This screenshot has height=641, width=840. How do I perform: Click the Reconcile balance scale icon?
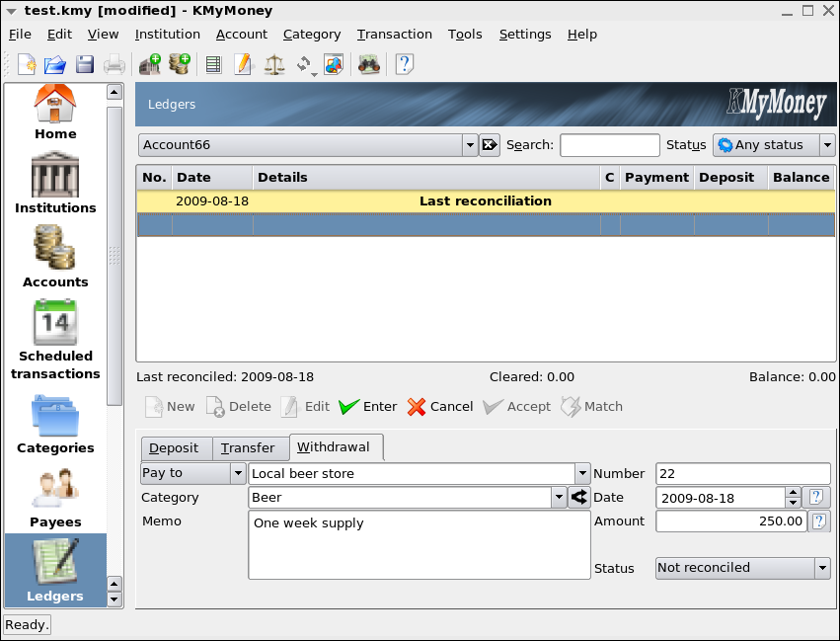[x=274, y=65]
